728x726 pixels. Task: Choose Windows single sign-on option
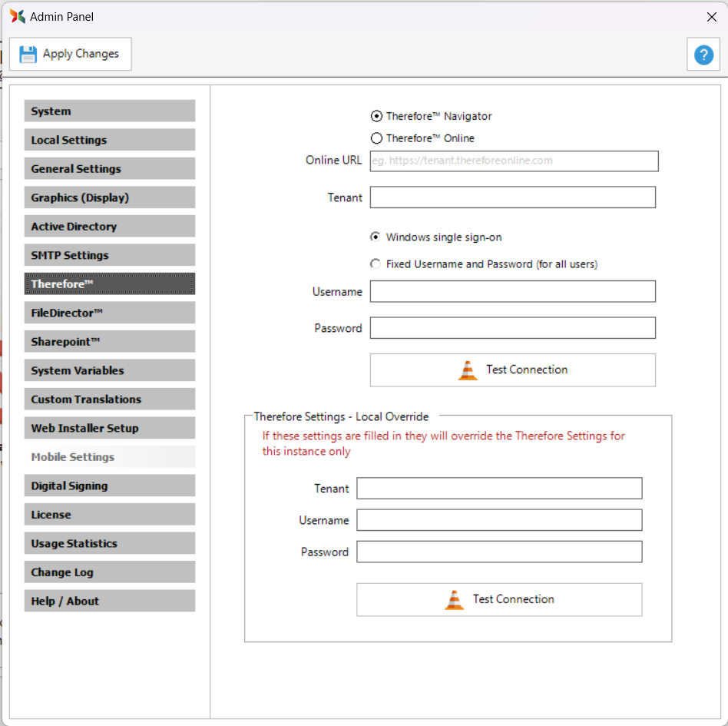376,237
